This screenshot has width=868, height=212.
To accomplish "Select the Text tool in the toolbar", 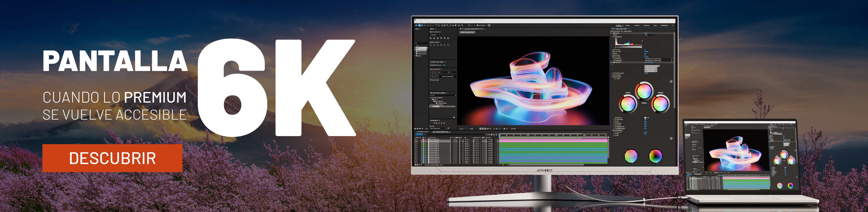I will (x=448, y=25).
